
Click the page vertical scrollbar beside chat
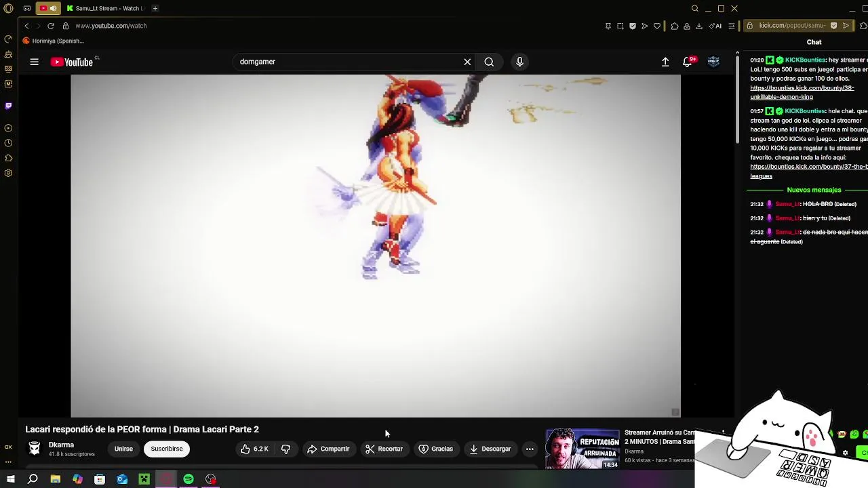point(737,98)
